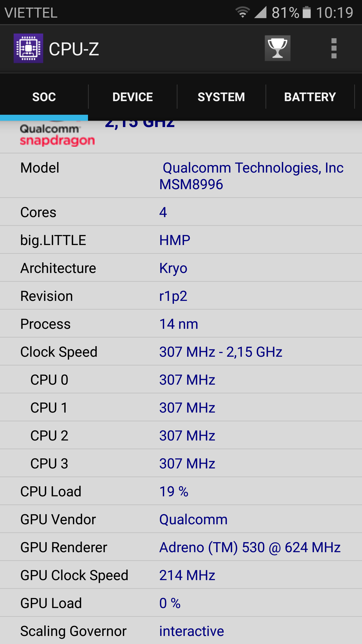Tap the CPU-Z chip app icon
Screen dimensions: 362x644
click(28, 48)
